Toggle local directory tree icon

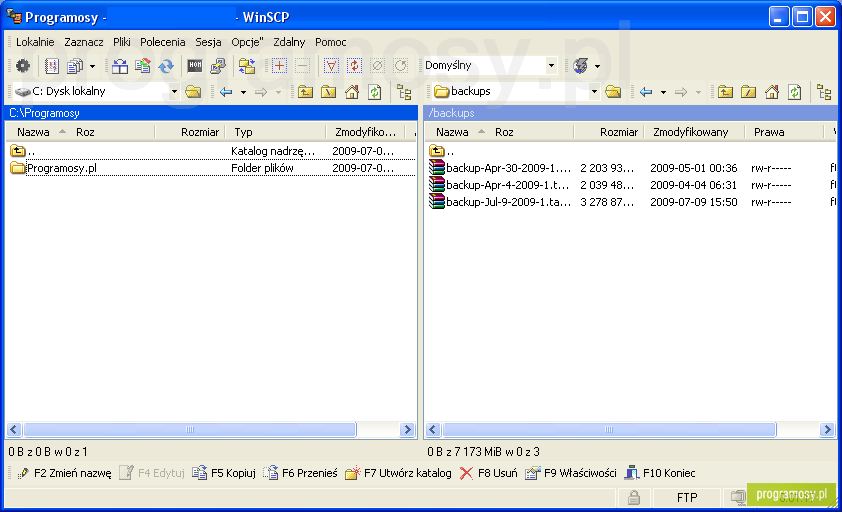(404, 92)
